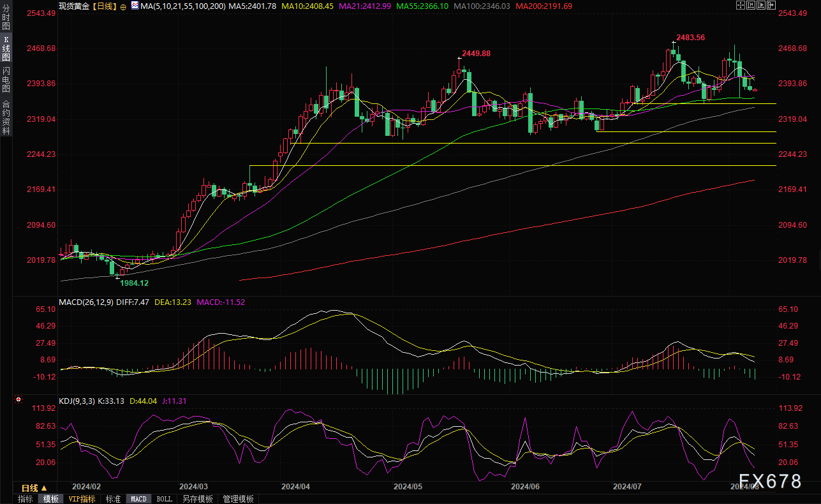The image size is (821, 504).
Task: Select the 指标 bottom tab
Action: (26, 499)
